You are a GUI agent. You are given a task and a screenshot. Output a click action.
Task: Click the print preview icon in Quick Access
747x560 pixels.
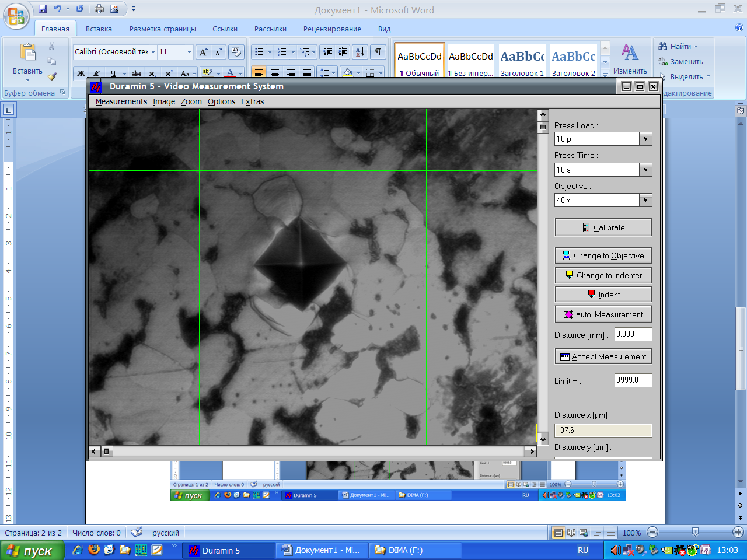click(114, 9)
